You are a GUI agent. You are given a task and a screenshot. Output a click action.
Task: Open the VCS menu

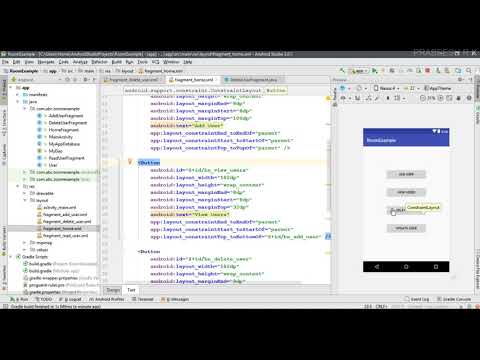point(155,62)
